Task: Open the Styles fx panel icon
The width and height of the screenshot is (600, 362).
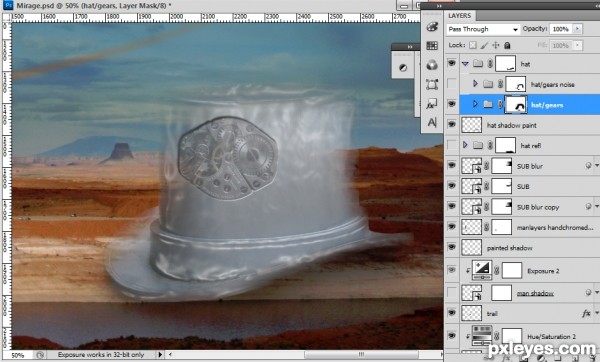Action: click(432, 104)
